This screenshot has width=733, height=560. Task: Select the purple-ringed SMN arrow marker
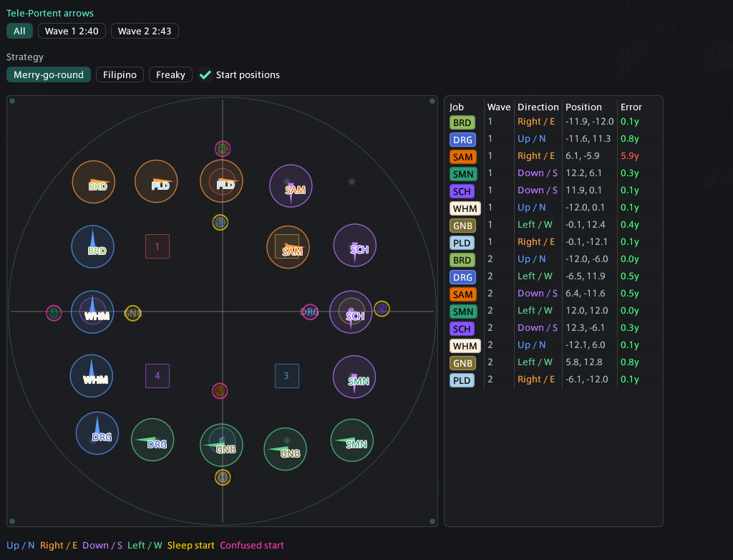(x=354, y=377)
